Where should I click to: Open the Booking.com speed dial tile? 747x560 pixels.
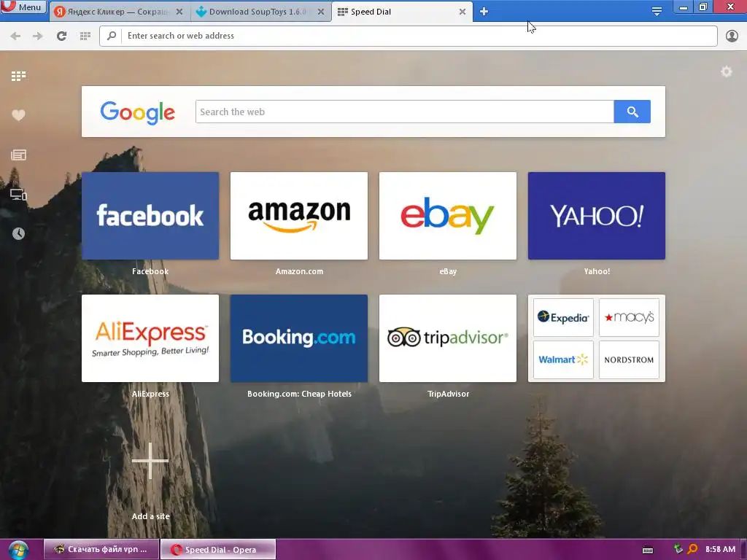click(x=298, y=338)
